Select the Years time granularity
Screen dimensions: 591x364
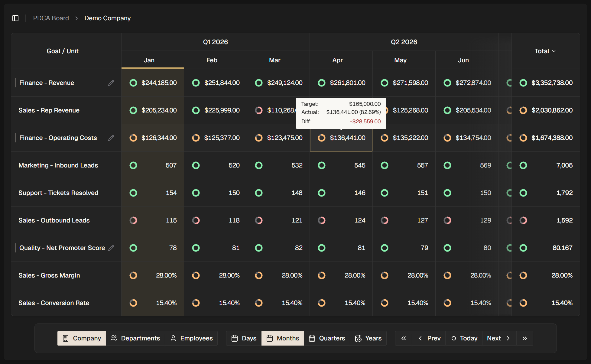(368, 338)
